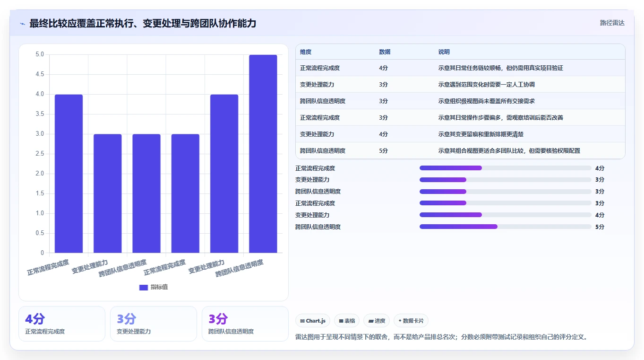Click the 数据卡片 tag chip
This screenshot has height=360, width=644.
411,321
